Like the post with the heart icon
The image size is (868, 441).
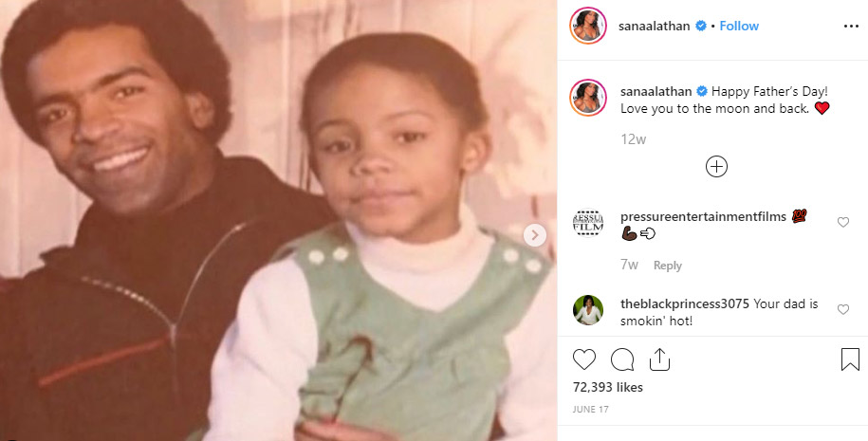(x=583, y=359)
